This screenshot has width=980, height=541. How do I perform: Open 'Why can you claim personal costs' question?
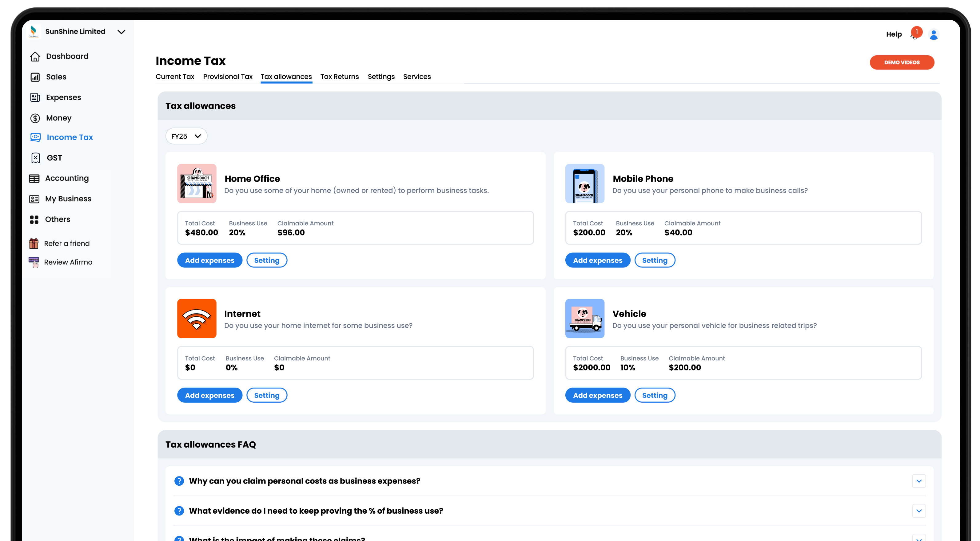pos(304,480)
